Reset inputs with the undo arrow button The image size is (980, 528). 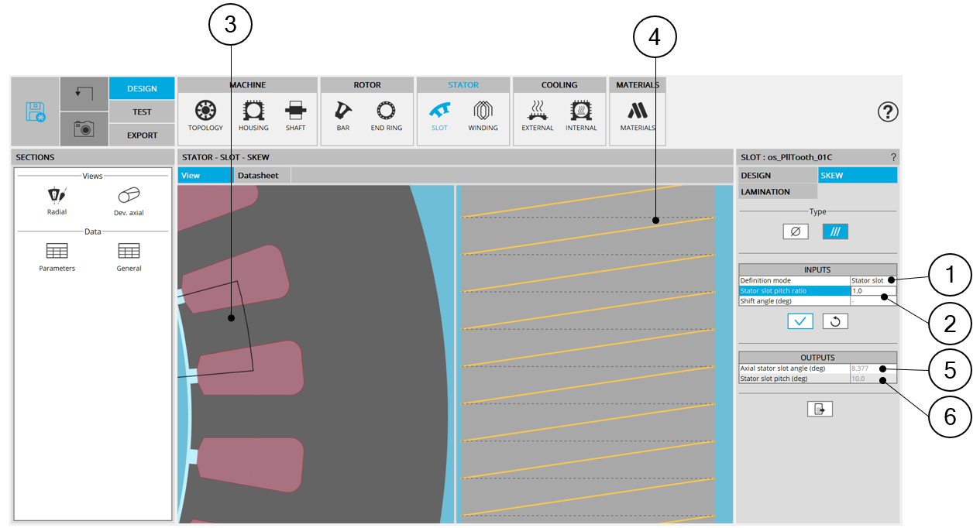click(x=834, y=321)
